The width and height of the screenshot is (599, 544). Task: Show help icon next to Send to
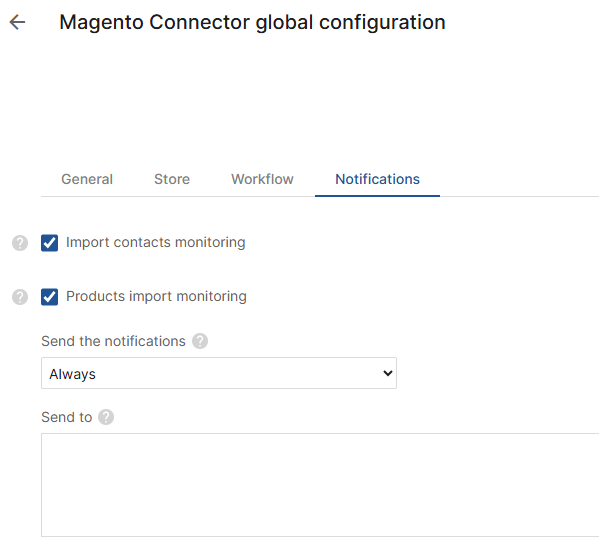[x=106, y=417]
